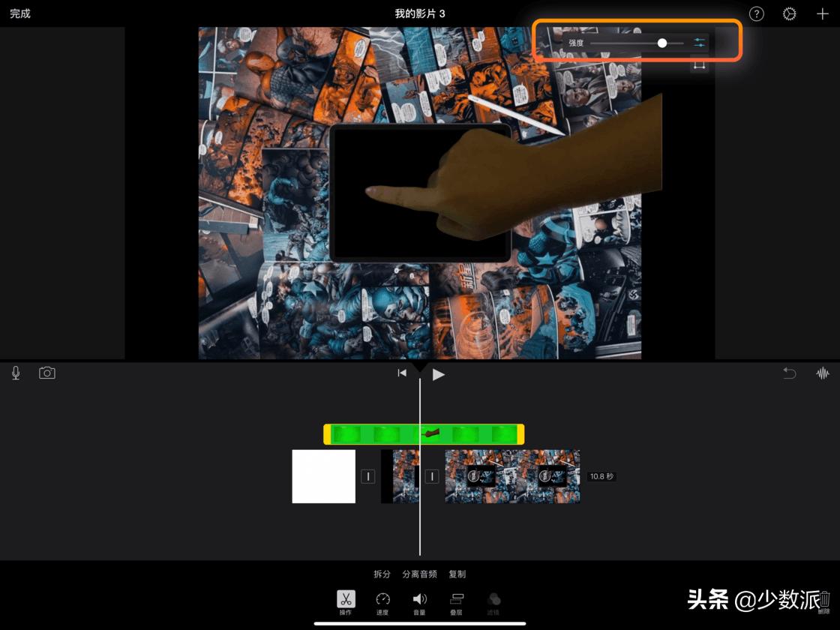The width and height of the screenshot is (840, 630).
Task: Toggle the viewport fit control
Action: 700,65
